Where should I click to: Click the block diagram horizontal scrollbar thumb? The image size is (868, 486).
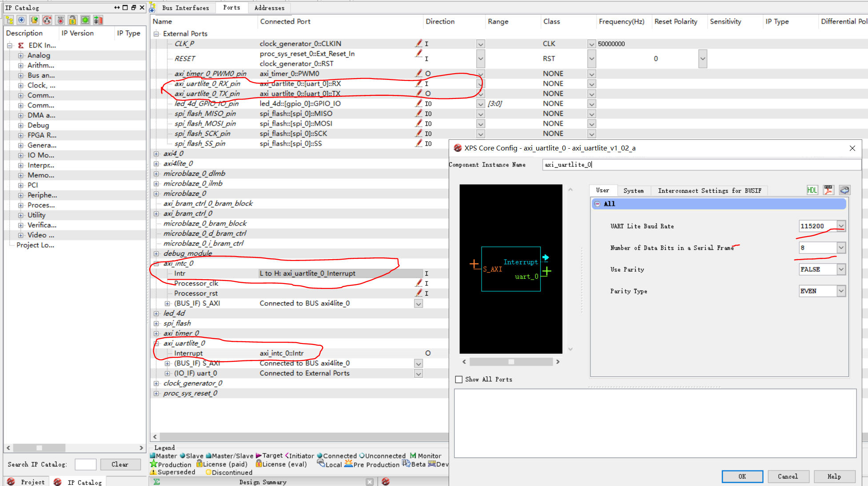pos(511,362)
